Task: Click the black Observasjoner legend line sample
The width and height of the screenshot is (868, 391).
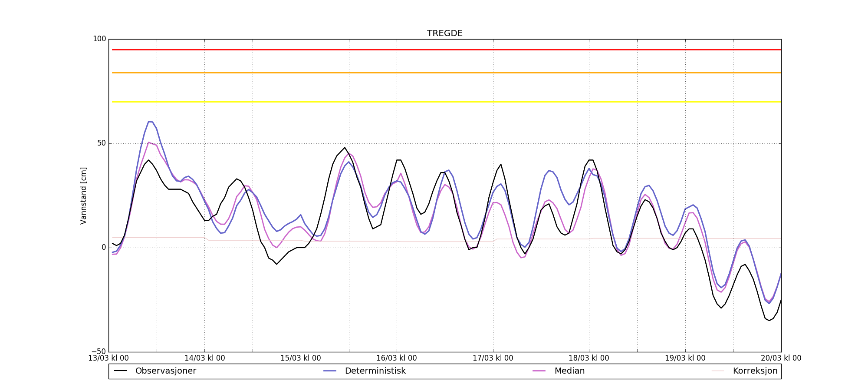Action: click(x=120, y=371)
